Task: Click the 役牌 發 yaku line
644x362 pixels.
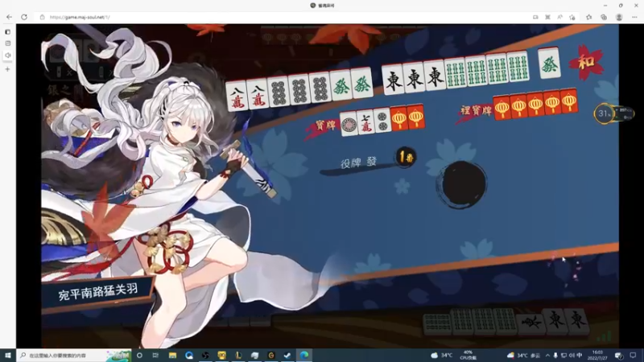Action: 358,162
